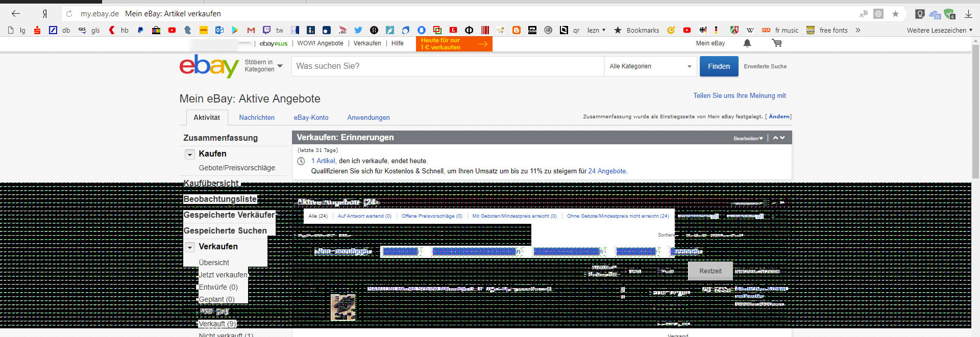Open the ebay PLUS link
The width and height of the screenshot is (980, 337).
click(274, 43)
